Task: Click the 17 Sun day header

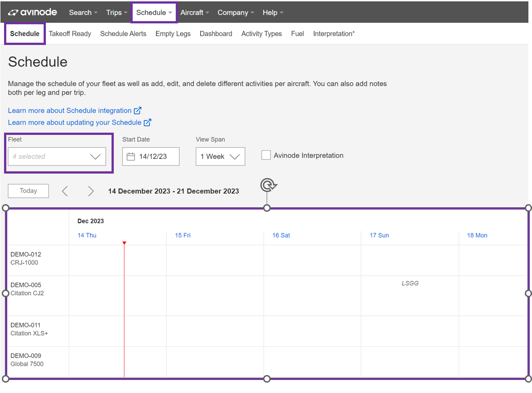Action: coord(379,235)
